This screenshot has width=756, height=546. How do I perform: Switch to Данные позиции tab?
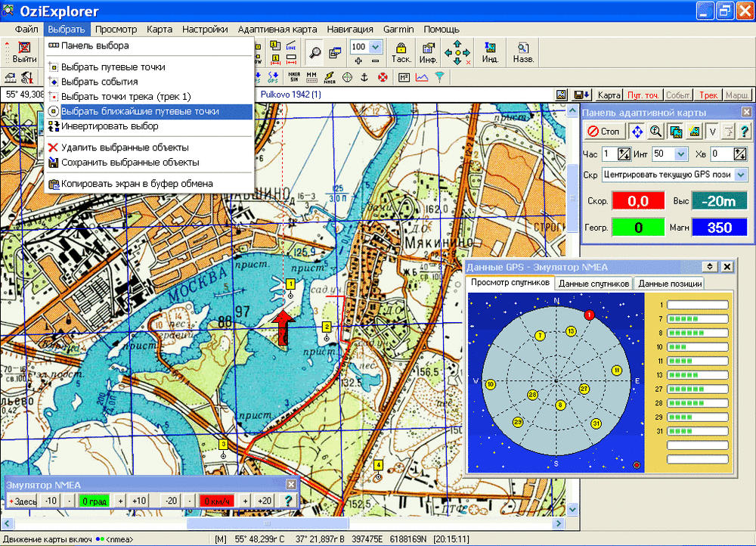pyautogui.click(x=670, y=284)
